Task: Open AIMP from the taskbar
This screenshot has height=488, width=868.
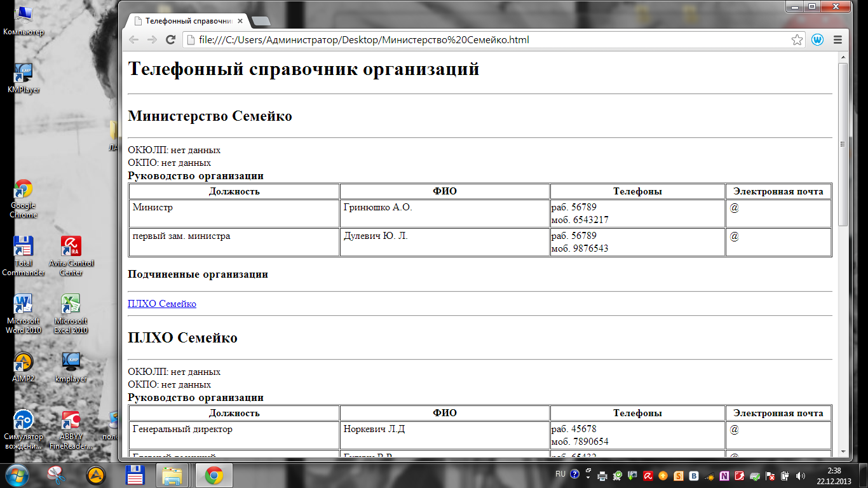Action: (96, 475)
